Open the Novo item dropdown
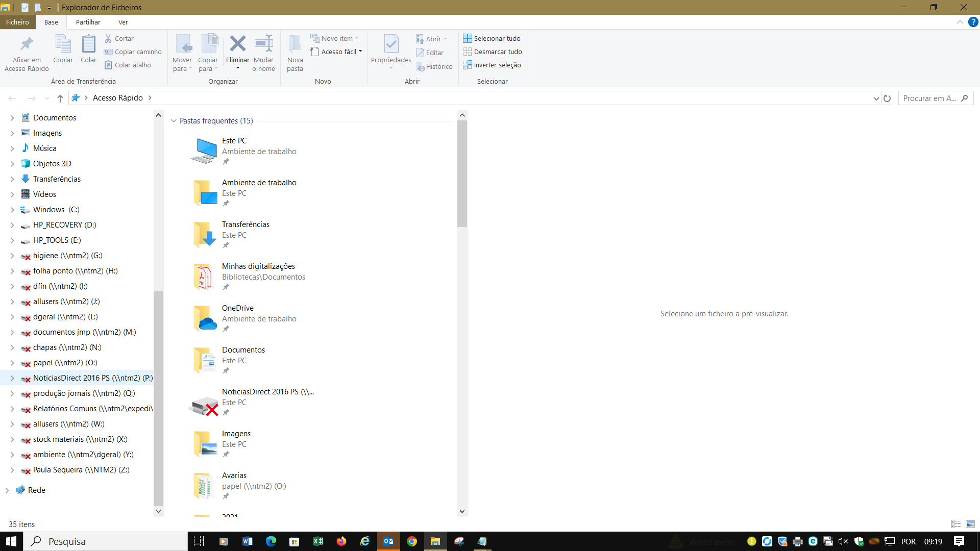The height and width of the screenshot is (551, 980). coord(335,38)
